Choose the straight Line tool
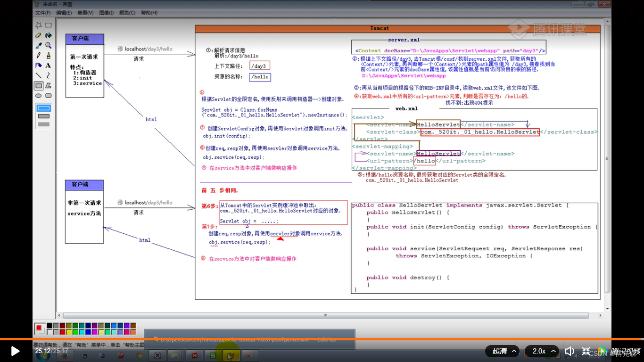The height and width of the screenshot is (362, 644). 39,75
